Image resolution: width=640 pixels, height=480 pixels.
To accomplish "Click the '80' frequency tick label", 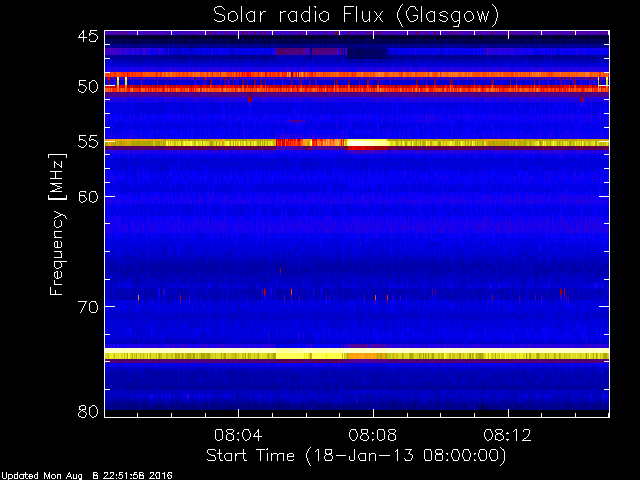I will tap(88, 411).
